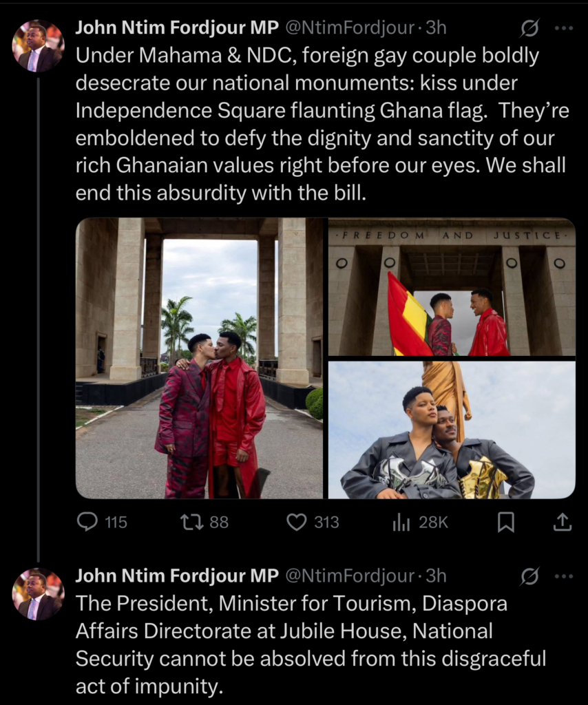The height and width of the screenshot is (705, 588).
Task: Click 3h timestamp on second tweet
Action: point(437,575)
